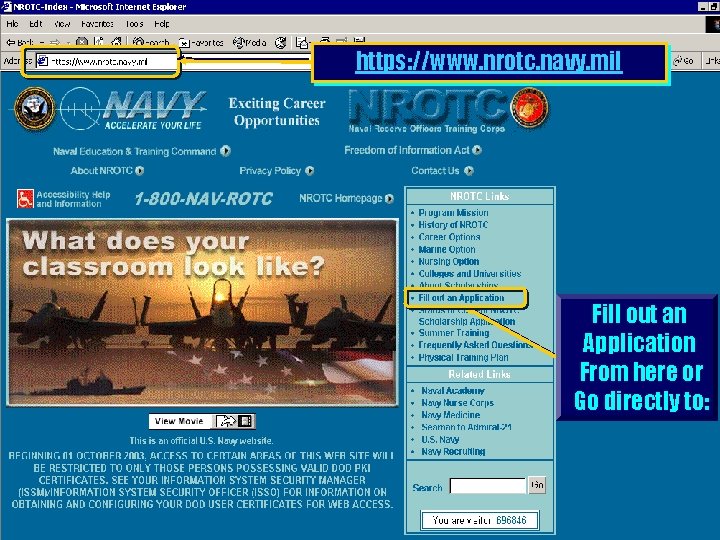This screenshot has width=720, height=540.
Task: Click the Navy seal emblem
Action: pyautogui.click(x=34, y=109)
